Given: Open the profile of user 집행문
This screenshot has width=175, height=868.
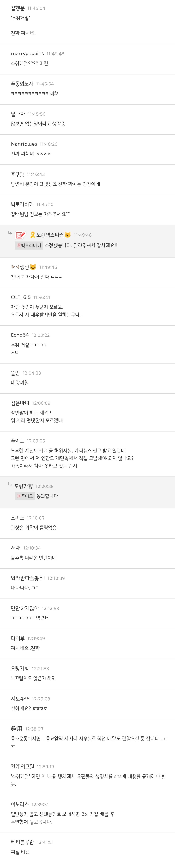Looking at the screenshot, I should click(18, 8).
